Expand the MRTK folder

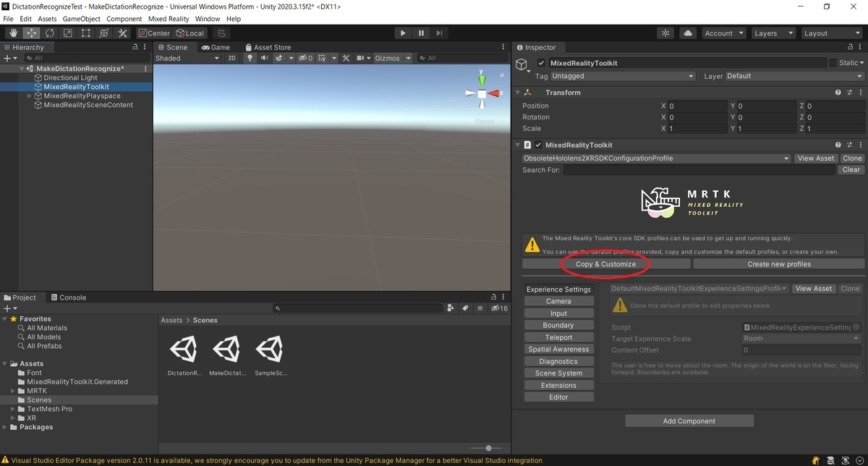(13, 391)
